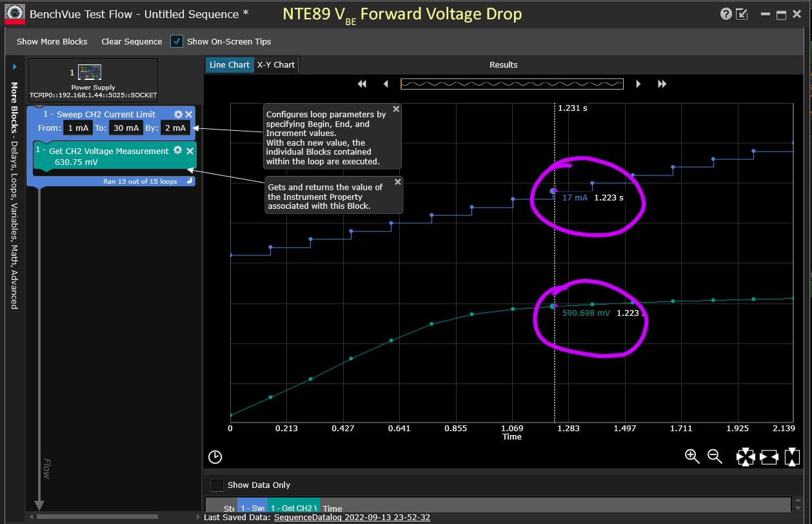Expand the More Blocks side panel arrow
Image resolution: width=812 pixels, height=524 pixels.
[x=14, y=66]
